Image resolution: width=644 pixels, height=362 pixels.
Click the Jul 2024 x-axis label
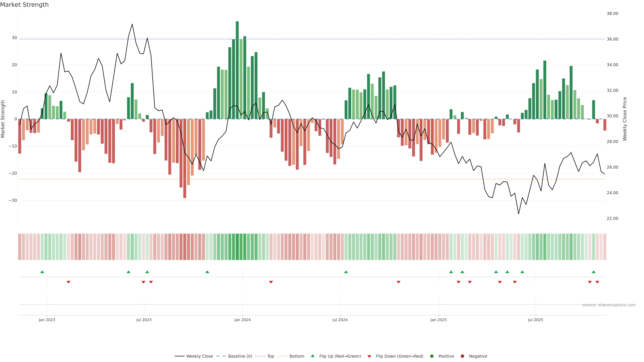click(x=340, y=320)
